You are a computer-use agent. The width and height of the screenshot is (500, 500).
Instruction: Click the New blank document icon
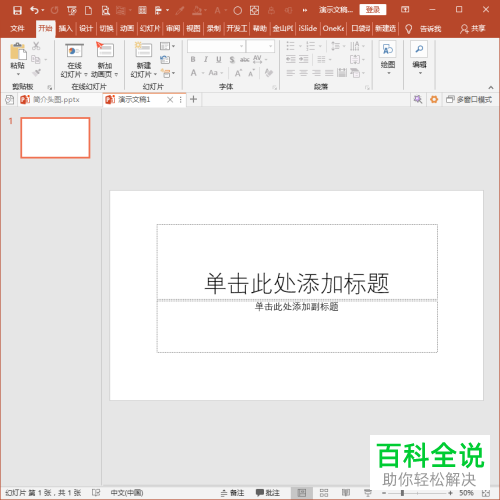(x=88, y=10)
